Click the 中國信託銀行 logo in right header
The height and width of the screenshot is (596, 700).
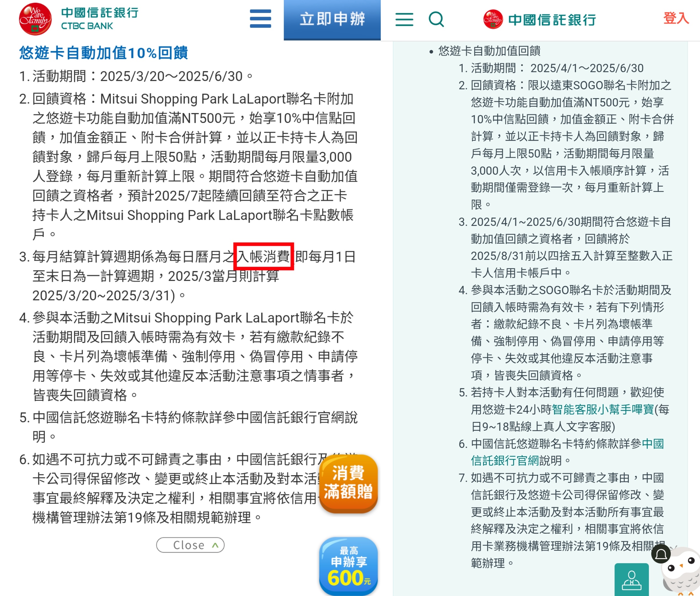[x=539, y=20]
